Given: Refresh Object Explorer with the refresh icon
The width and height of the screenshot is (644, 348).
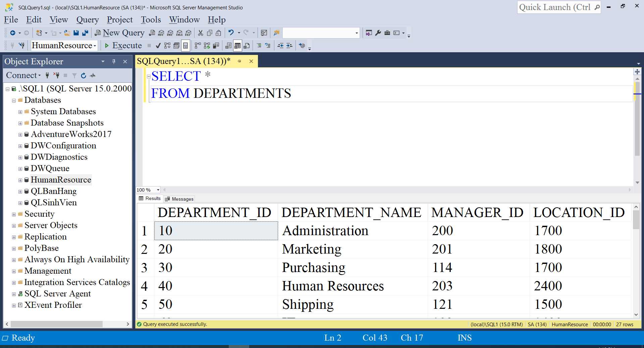Looking at the screenshot, I should [x=83, y=76].
